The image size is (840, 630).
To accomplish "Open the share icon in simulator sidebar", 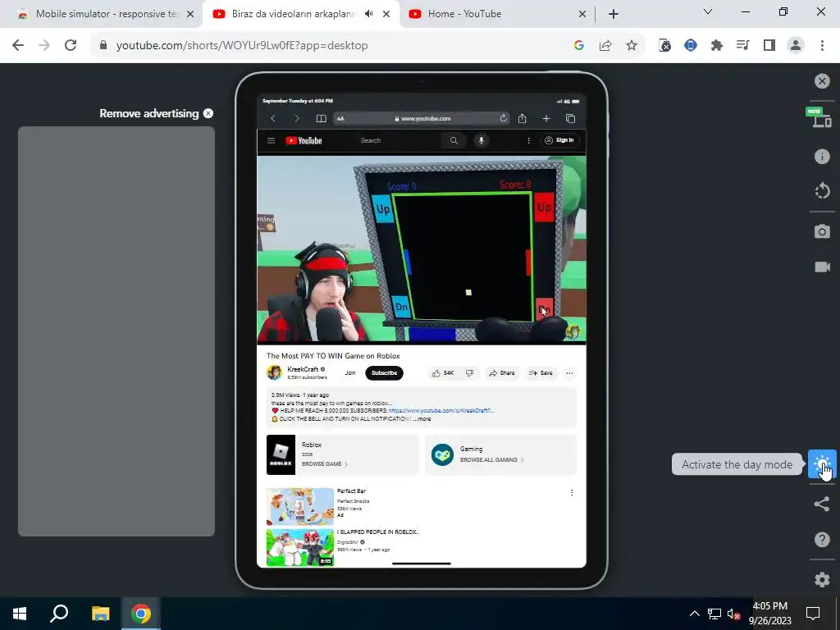I will point(822,504).
